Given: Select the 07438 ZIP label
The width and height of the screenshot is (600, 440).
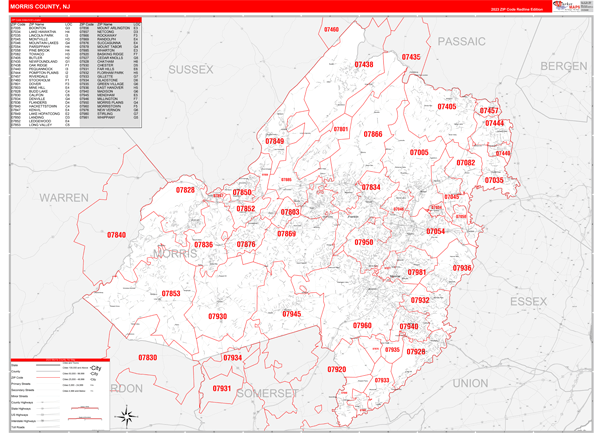Looking at the screenshot, I should coord(364,64).
